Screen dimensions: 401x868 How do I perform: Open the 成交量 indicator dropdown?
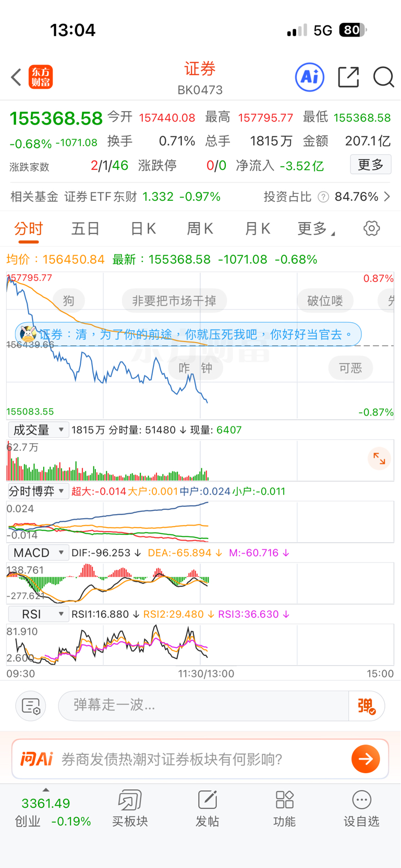(39, 430)
